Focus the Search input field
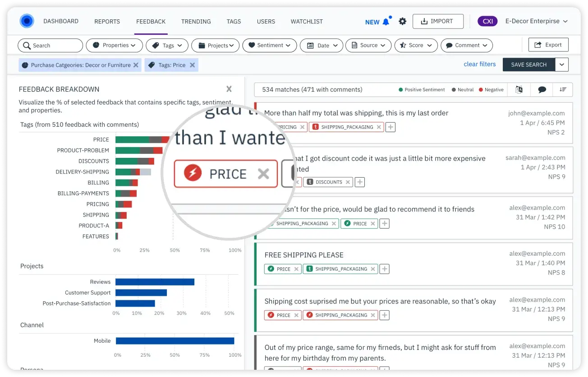This screenshot has height=377, width=588. [x=51, y=46]
